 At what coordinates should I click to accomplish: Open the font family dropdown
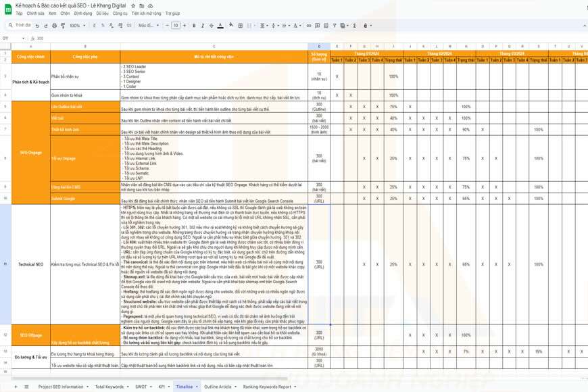[149, 26]
